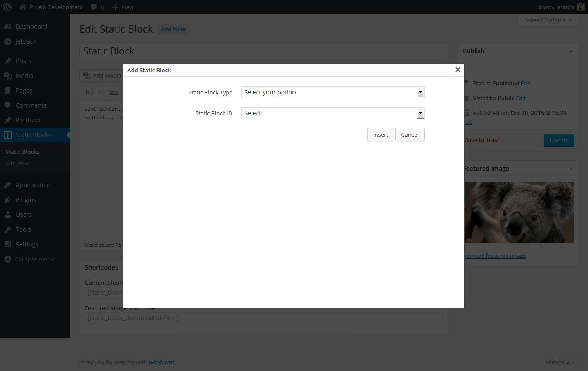Collapse the Publish panel with its arrow
The height and width of the screenshot is (371, 588).
point(571,51)
